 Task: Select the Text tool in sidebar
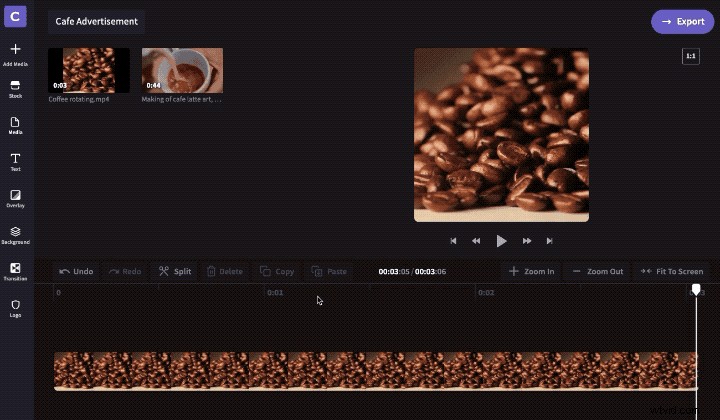pyautogui.click(x=15, y=162)
